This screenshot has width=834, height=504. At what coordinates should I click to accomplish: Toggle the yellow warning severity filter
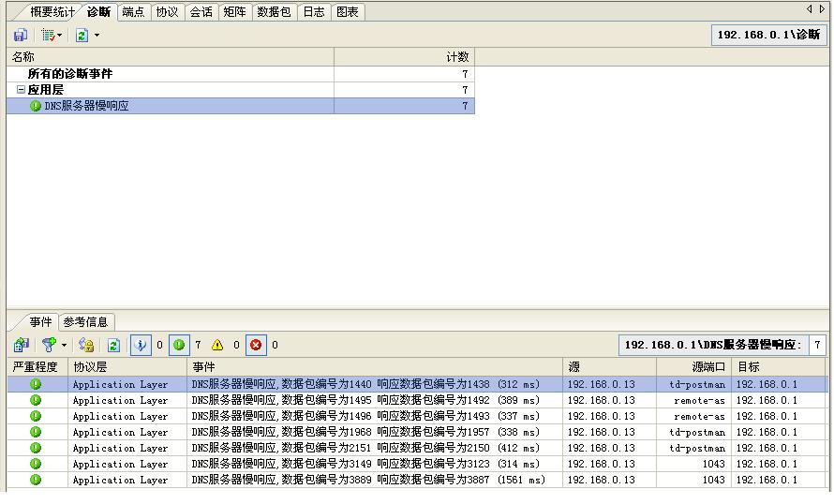(x=217, y=345)
